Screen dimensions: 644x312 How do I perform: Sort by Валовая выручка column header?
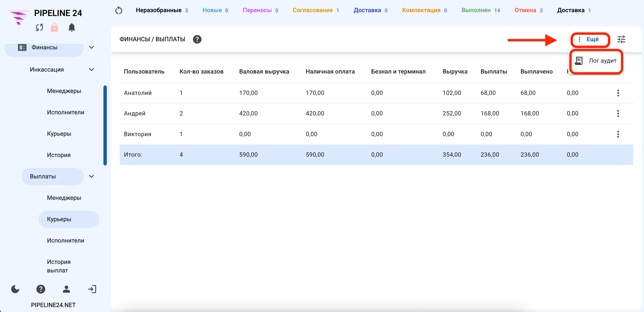pos(264,72)
